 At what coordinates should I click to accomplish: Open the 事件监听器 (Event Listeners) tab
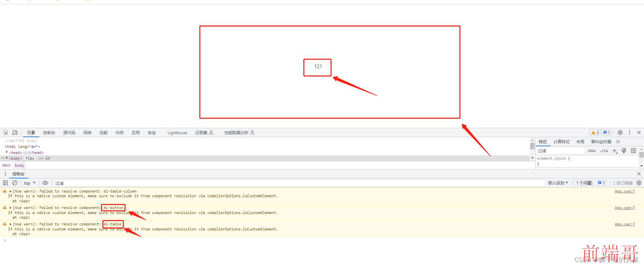(x=601, y=142)
